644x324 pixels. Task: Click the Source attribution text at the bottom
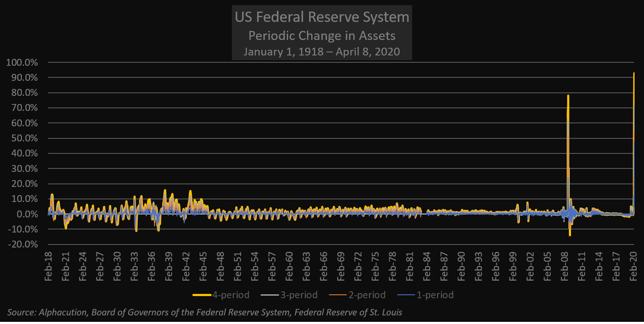pos(205,312)
